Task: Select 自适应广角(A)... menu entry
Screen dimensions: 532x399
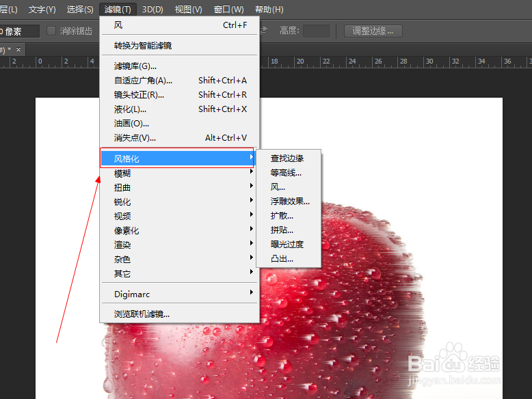Action: coord(179,81)
